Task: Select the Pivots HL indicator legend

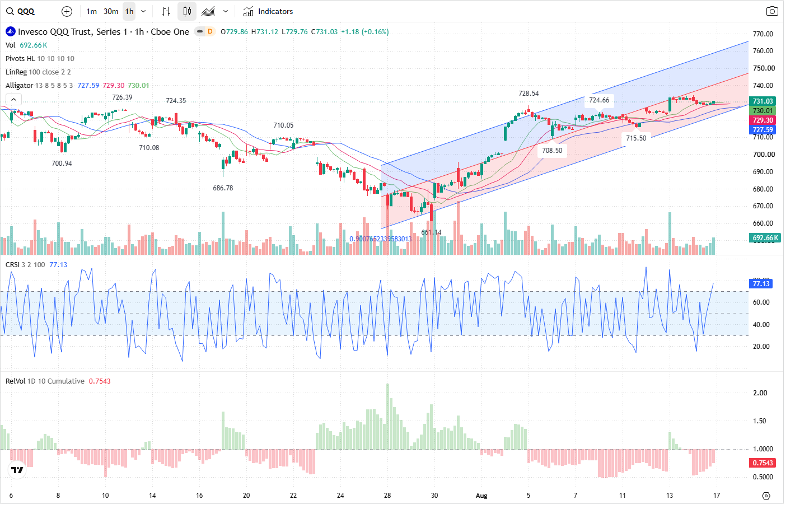Action: (x=40, y=59)
